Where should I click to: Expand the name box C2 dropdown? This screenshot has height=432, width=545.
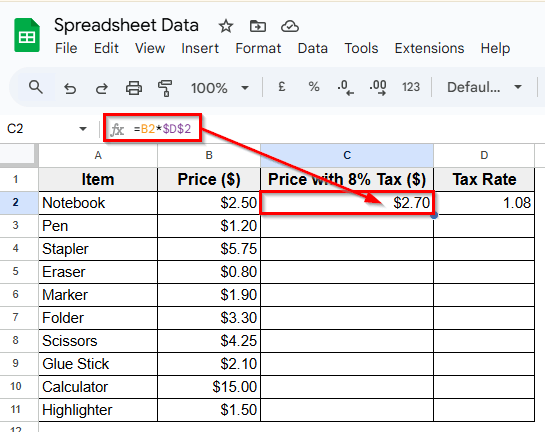coord(83,129)
